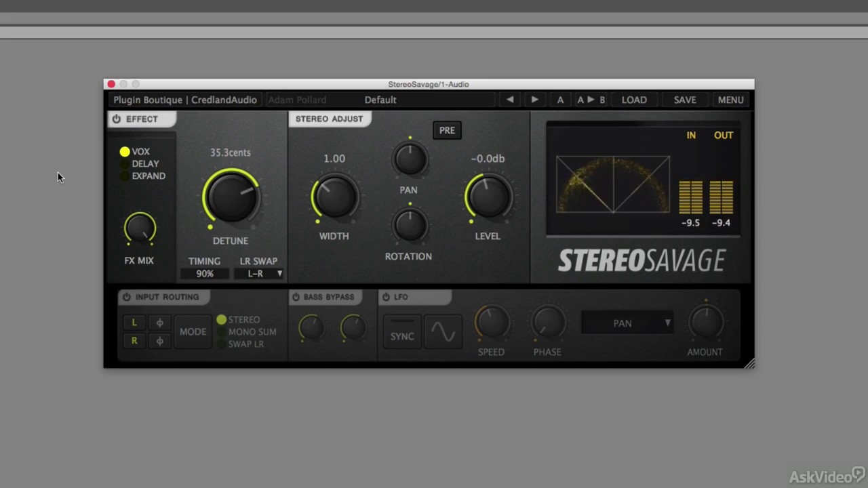Click the PAN knob
Viewport: 868px width, 488px height.
pyautogui.click(x=410, y=159)
